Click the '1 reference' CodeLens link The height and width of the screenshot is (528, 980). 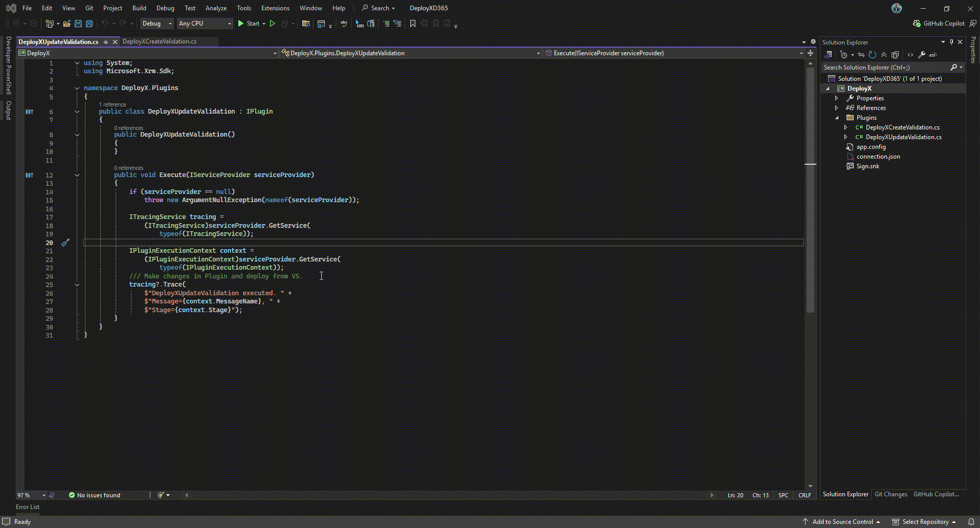(x=113, y=104)
